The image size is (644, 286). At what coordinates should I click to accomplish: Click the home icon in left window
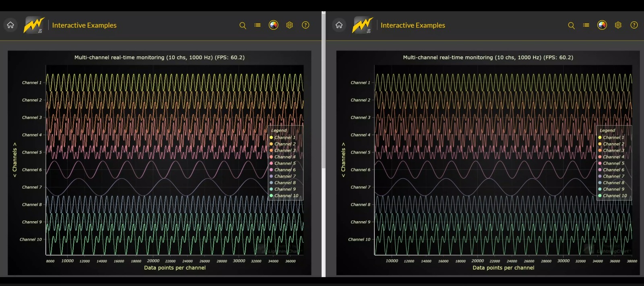click(10, 25)
